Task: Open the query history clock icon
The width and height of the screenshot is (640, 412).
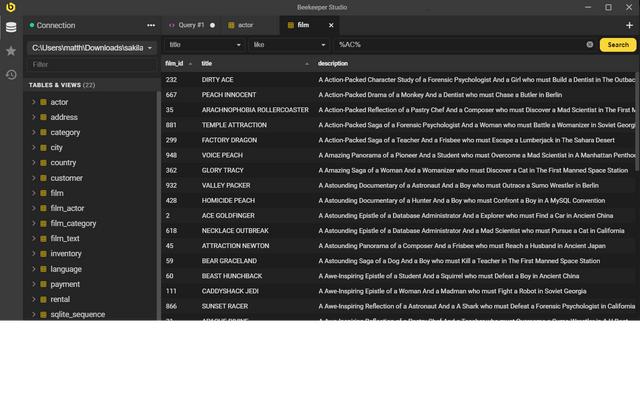Action: click(11, 75)
